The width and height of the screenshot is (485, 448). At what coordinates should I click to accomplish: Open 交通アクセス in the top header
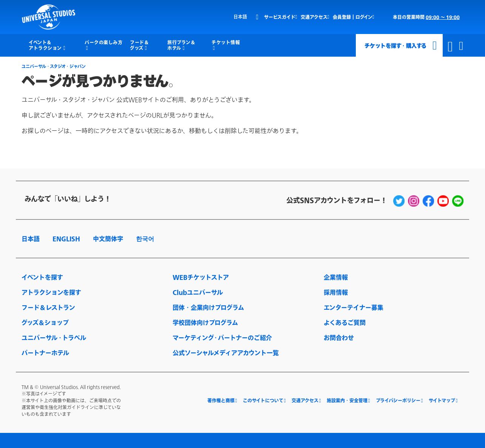(x=315, y=17)
